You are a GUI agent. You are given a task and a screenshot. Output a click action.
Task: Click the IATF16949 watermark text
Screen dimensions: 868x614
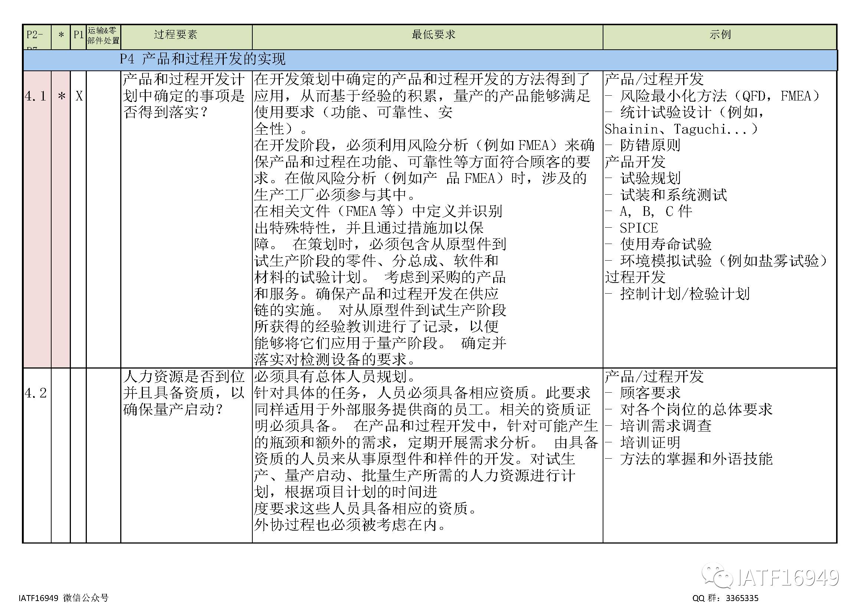click(x=788, y=578)
